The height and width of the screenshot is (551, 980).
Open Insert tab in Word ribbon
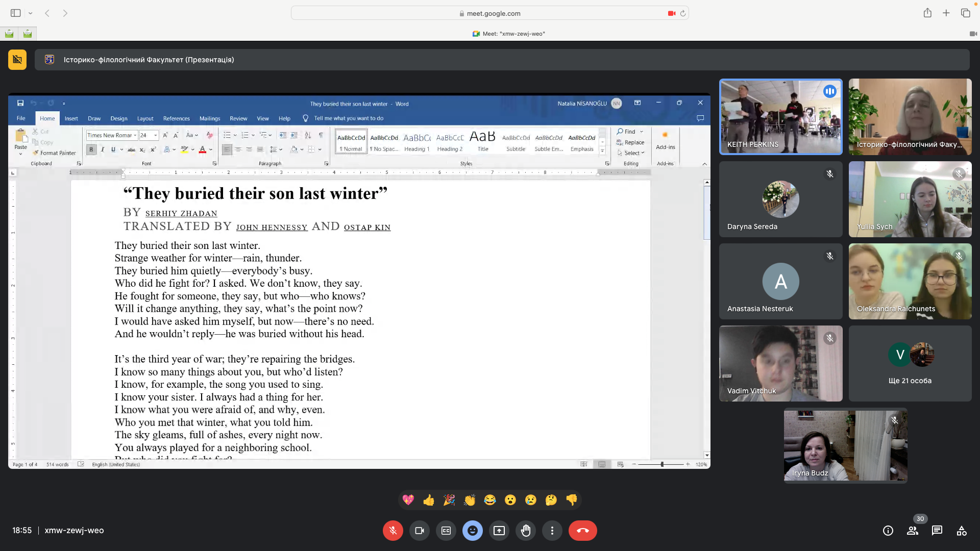pos(71,118)
